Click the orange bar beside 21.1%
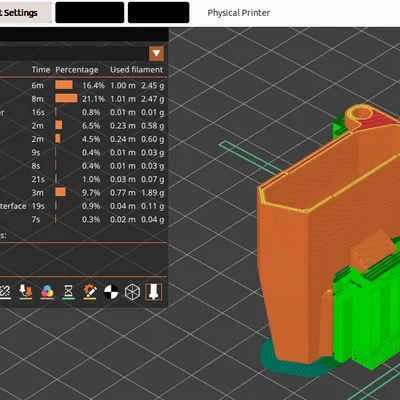Screen dimensions: 400x400 [x=66, y=98]
